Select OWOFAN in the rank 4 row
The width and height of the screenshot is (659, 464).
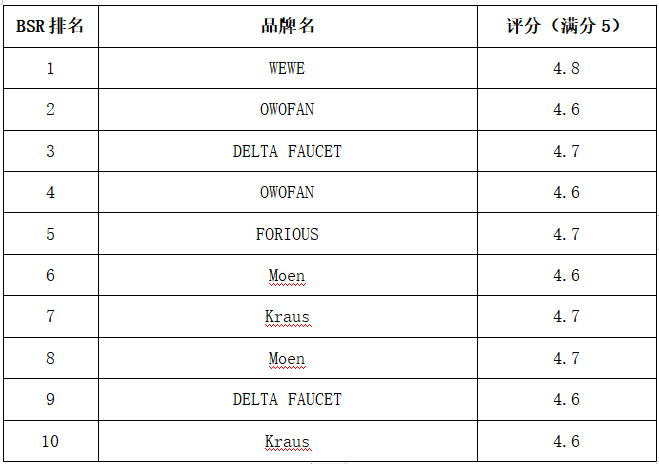[287, 192]
